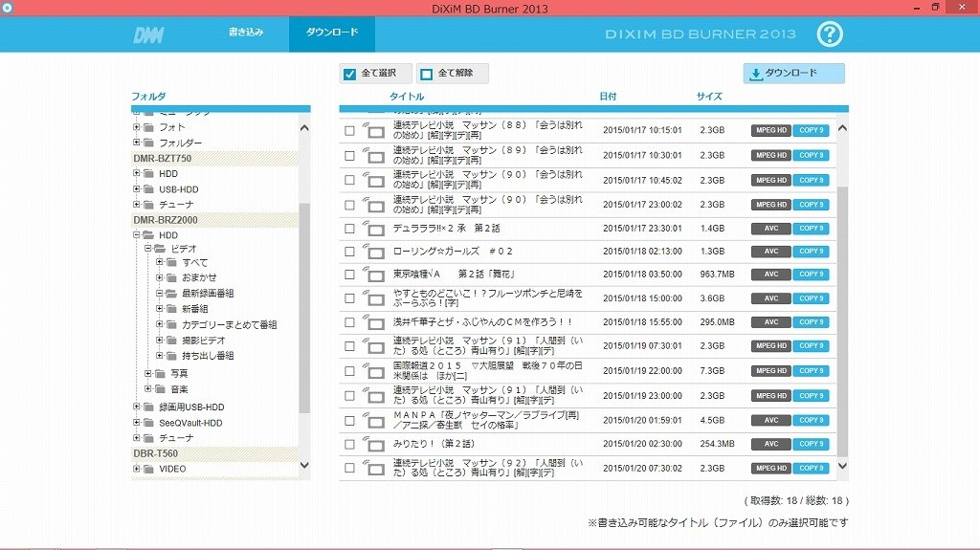980x550 pixels.
Task: Click folder icon next to 写真
Action: click(160, 374)
